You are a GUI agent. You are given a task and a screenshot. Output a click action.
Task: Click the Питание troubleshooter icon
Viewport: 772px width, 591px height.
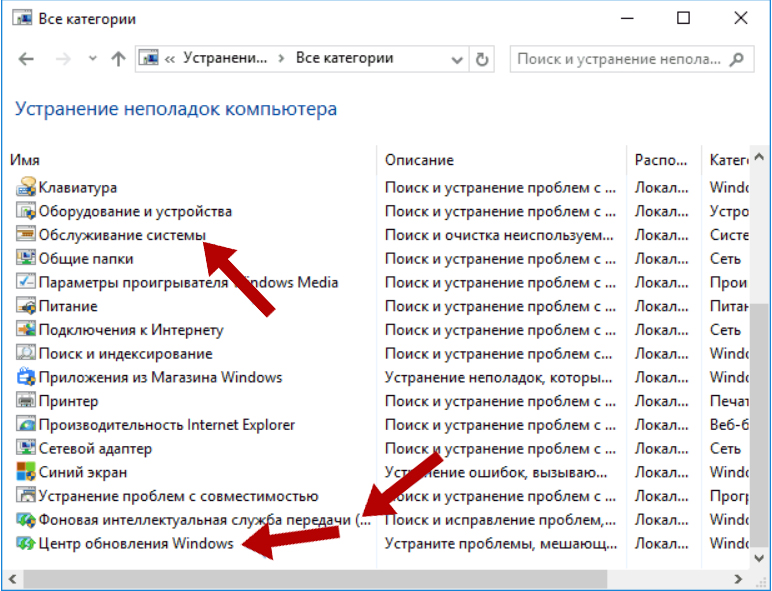click(26, 306)
